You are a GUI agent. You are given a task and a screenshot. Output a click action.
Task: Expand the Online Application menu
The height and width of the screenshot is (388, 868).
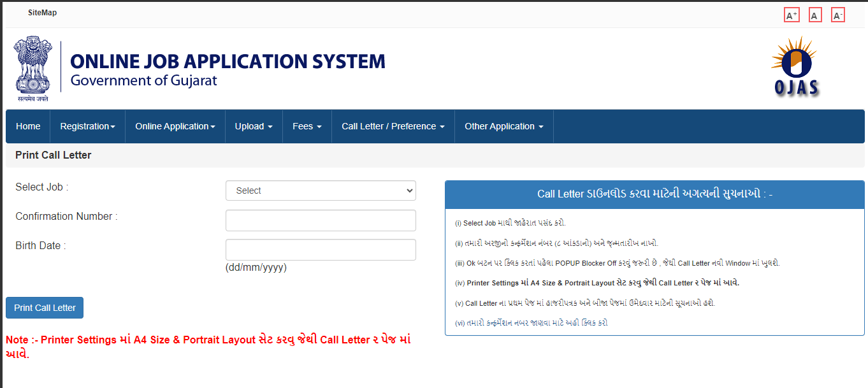click(x=175, y=126)
